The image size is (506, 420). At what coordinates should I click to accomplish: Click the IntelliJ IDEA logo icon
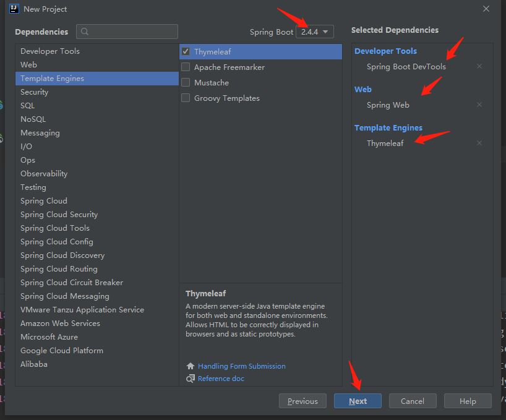click(14, 9)
